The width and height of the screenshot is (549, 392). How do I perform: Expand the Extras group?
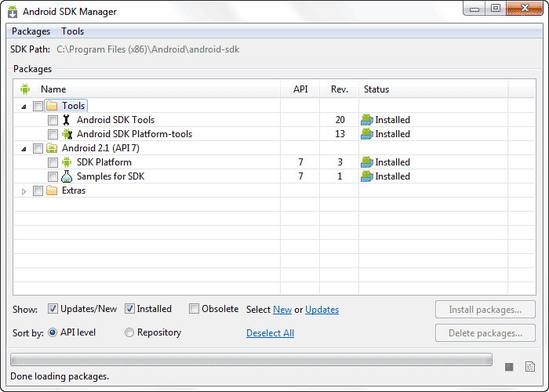(24, 191)
